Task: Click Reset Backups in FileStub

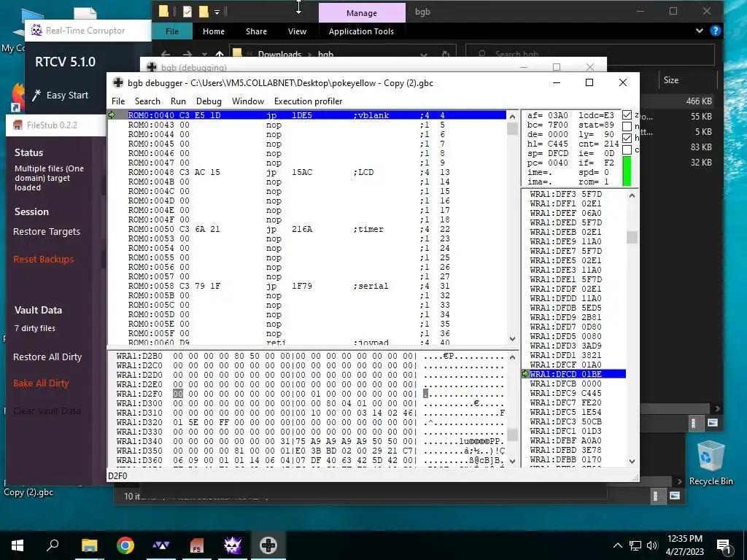Action: tap(43, 259)
